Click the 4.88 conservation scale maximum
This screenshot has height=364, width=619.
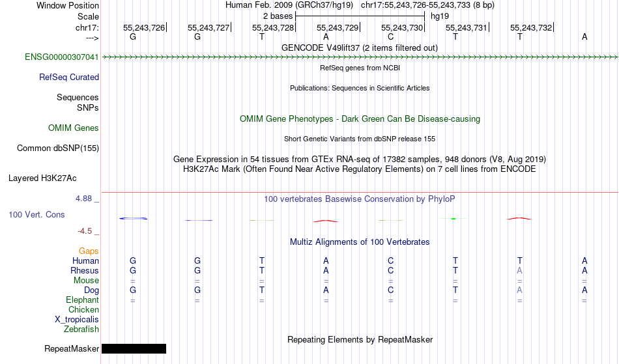click(83, 199)
